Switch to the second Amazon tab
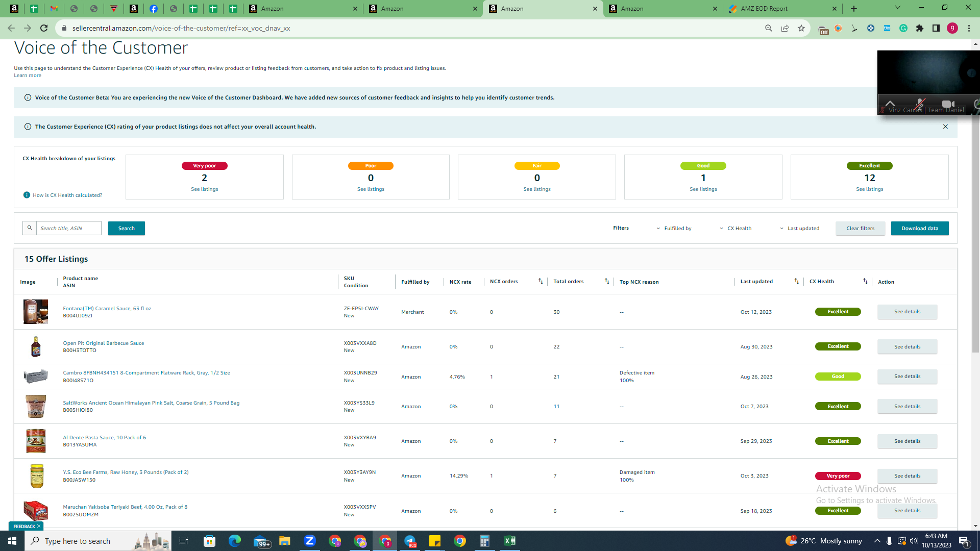Viewport: 980px width, 551px height. point(423,9)
